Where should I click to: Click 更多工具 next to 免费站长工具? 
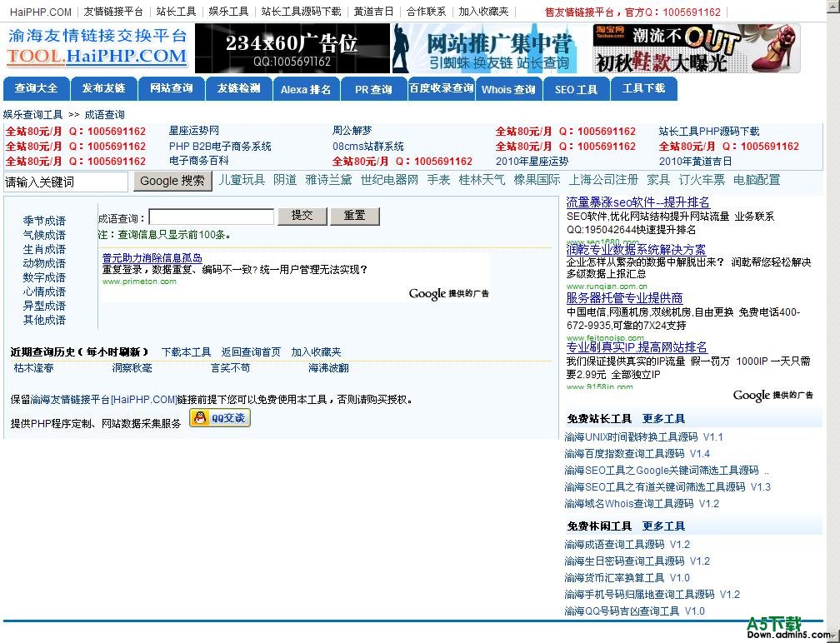(x=663, y=419)
